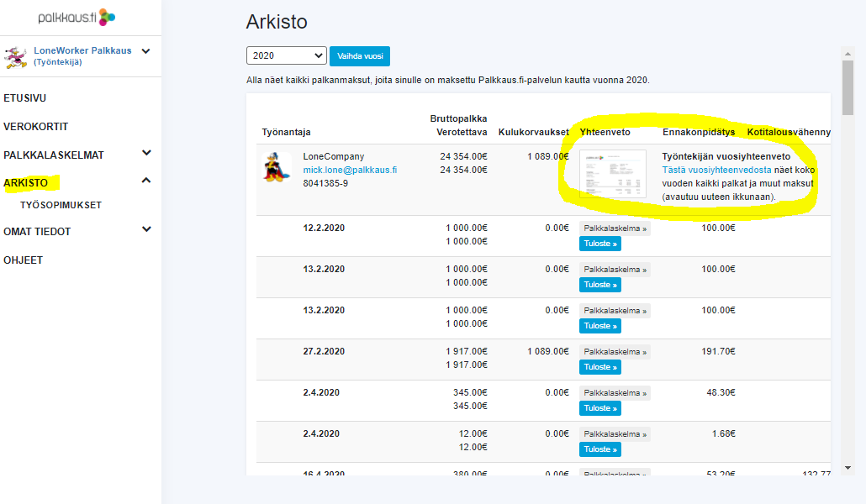
Task: Click the Palkkaus.fi logo
Action: [77, 17]
